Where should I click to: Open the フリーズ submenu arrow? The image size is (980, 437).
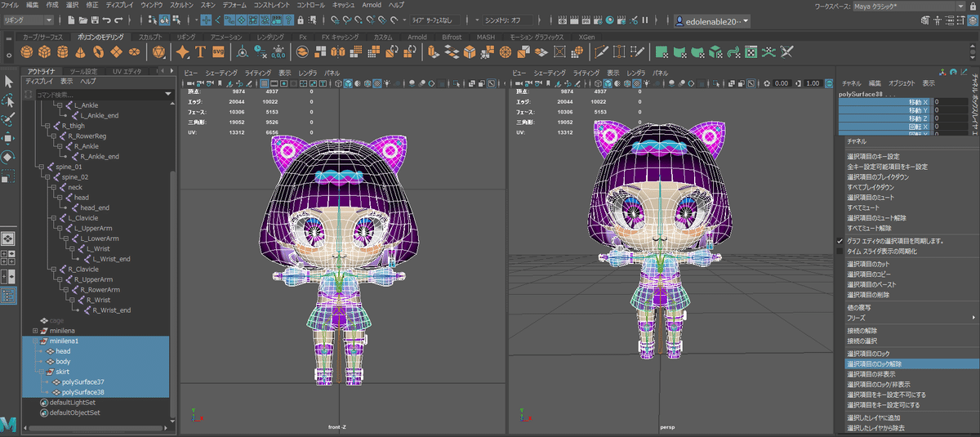point(973,317)
